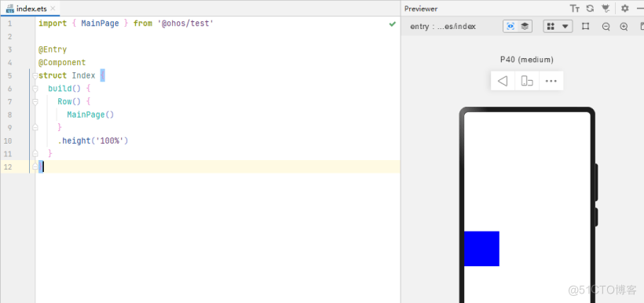The height and width of the screenshot is (303, 644).
Task: Click the plug debug icon in Previewer header
Action: 605,9
